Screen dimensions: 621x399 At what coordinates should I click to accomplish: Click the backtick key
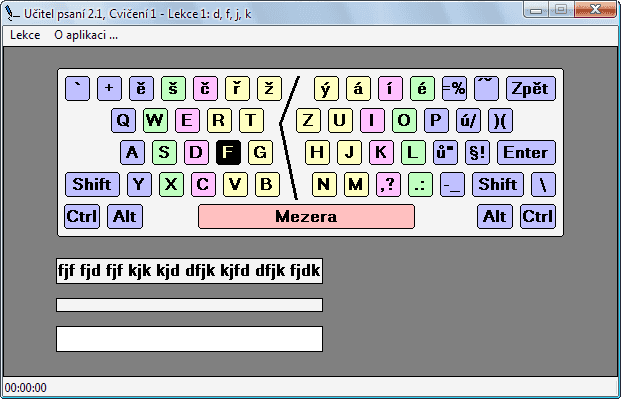pos(77,88)
